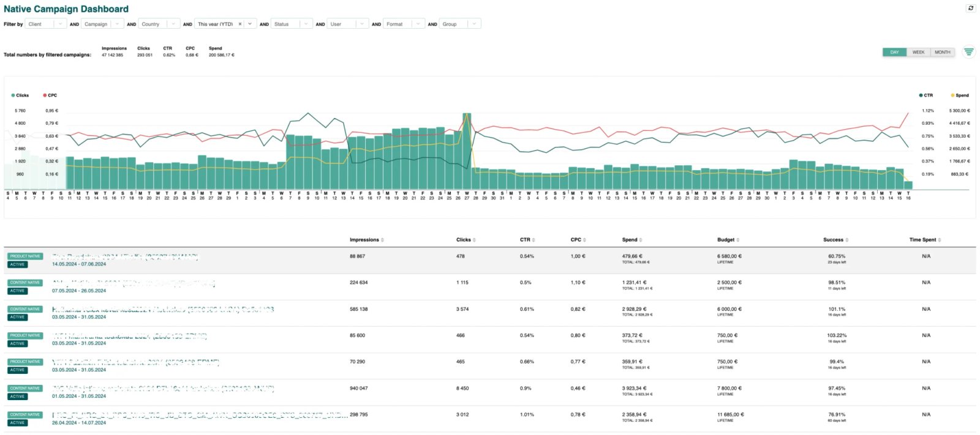Image resolution: width=980 pixels, height=435 pixels.
Task: Open the Client filter dropdown
Action: point(46,24)
